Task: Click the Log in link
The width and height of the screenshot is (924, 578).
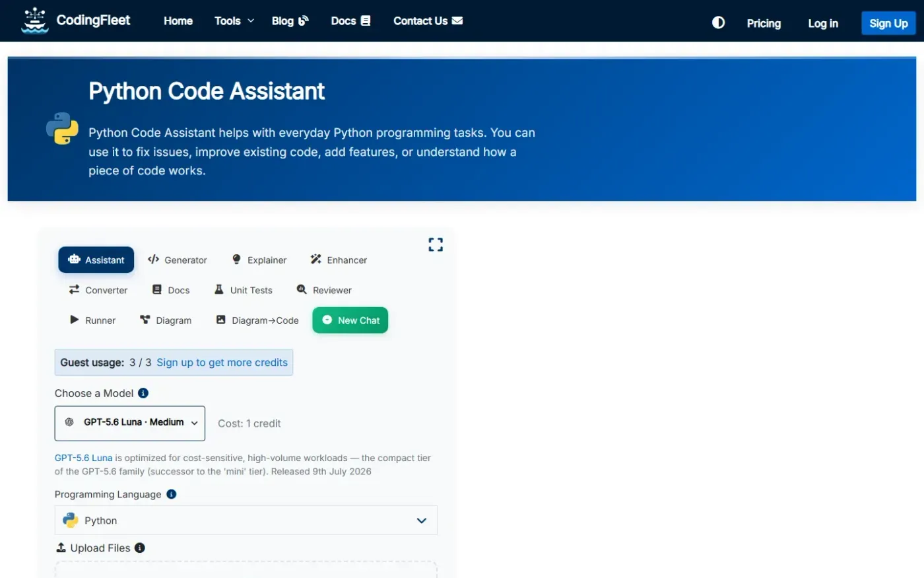Action: (x=823, y=24)
